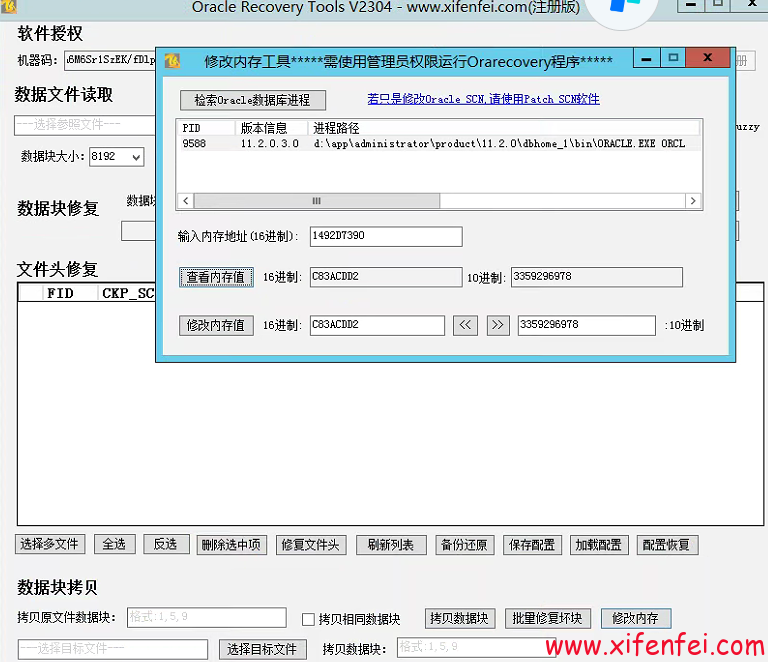Click the 选择多文件 button
The height and width of the screenshot is (662, 768).
click(x=50, y=544)
